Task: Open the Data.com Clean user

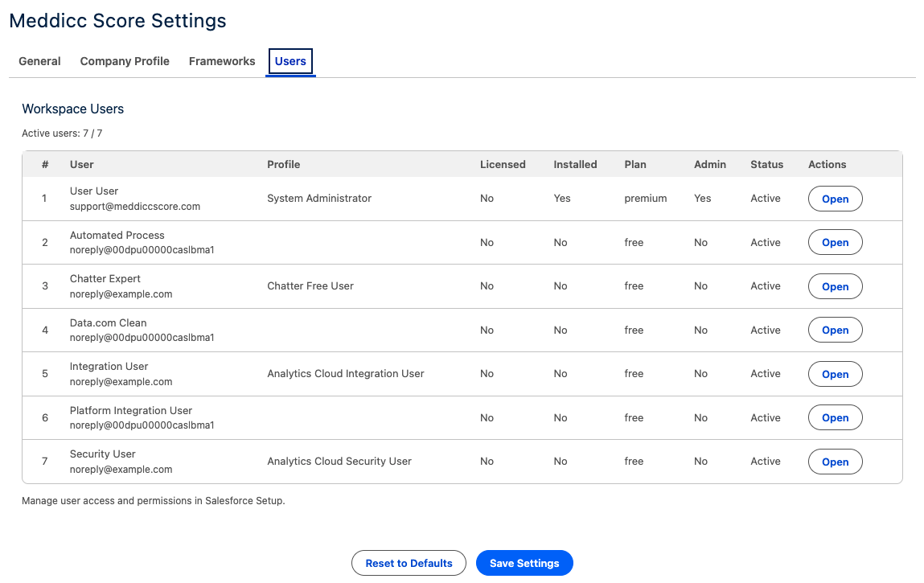Action: [835, 331]
